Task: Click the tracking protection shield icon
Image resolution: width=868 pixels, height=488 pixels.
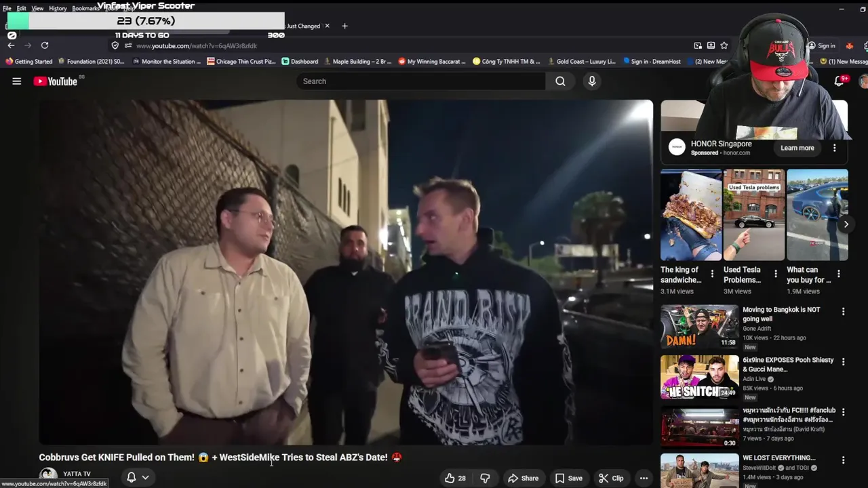Action: [115, 45]
